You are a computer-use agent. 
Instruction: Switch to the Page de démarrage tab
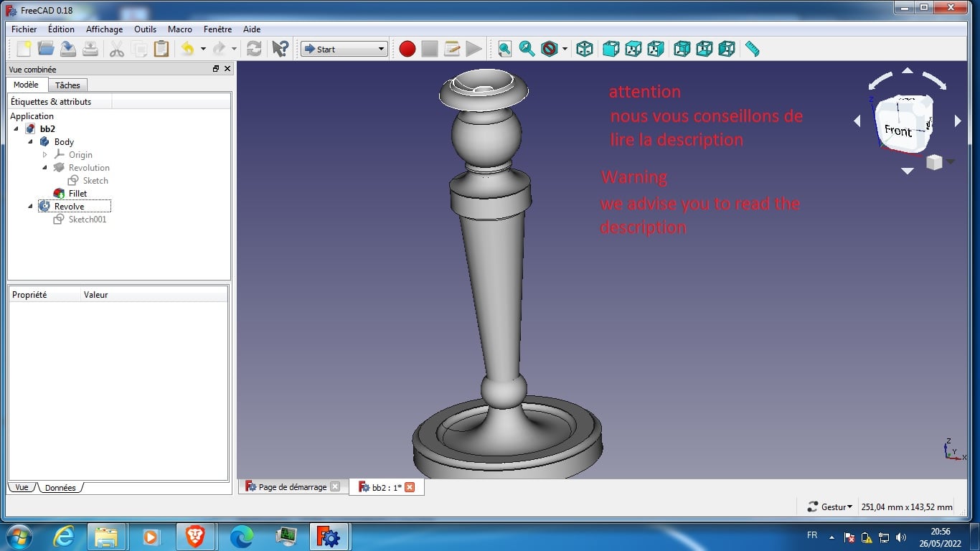point(293,487)
